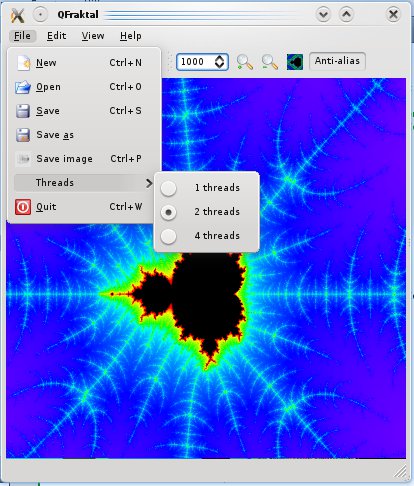Open the File menu
Viewport: 414px width, 486px height.
(22, 36)
